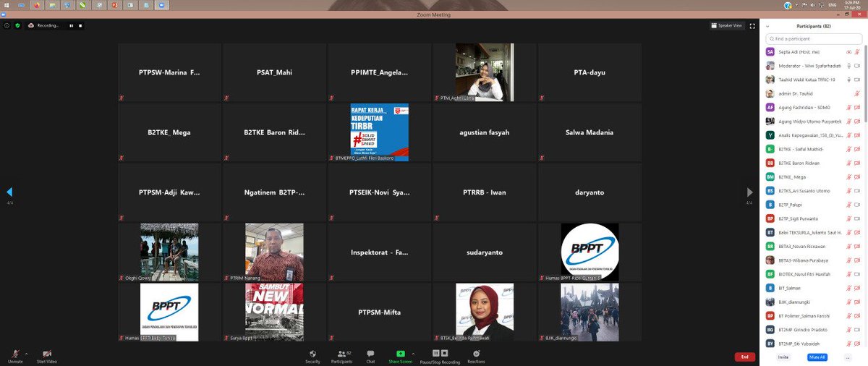Image resolution: width=868 pixels, height=366 pixels.
Task: Select participant Moderator - Wiwi Syafarhadiati
Action: (x=813, y=66)
